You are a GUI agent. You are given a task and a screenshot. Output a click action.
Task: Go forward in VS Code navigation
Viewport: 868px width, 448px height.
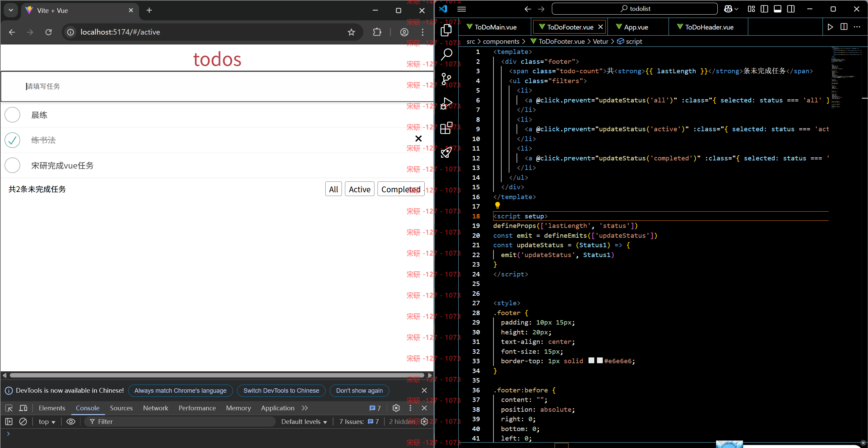541,9
